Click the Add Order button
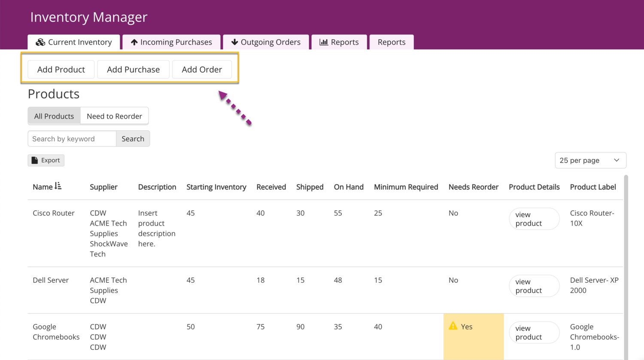Screen dimensions: 644x360 (x=202, y=70)
